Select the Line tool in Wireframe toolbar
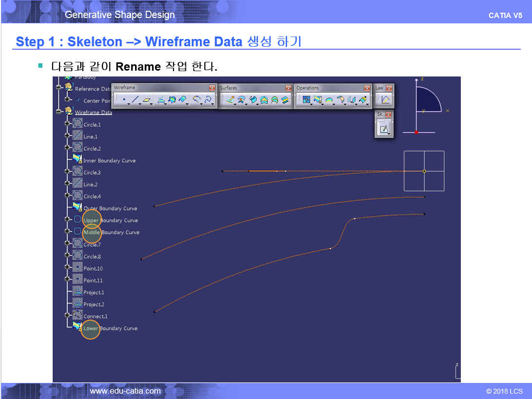The height and width of the screenshot is (399, 532). pos(135,100)
